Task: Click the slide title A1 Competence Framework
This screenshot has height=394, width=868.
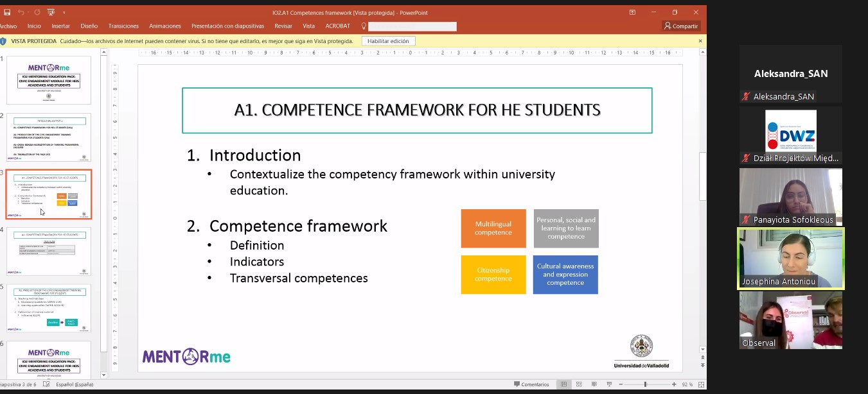Action: (x=417, y=110)
